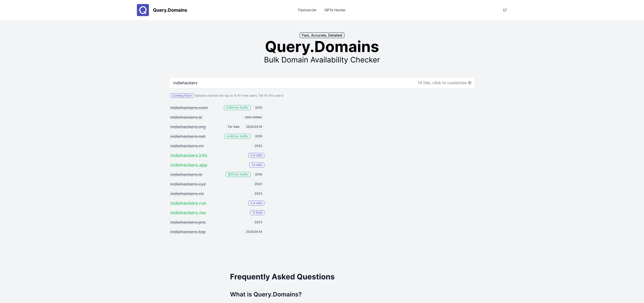
Task: Click the Query.Domains header brand name
Action: click(170, 10)
